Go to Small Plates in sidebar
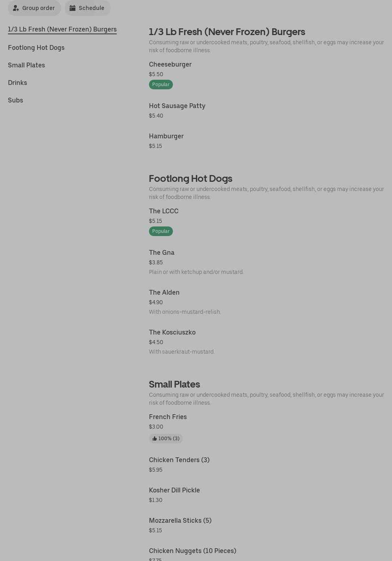Viewport: 392px width, 561px height. [26, 65]
